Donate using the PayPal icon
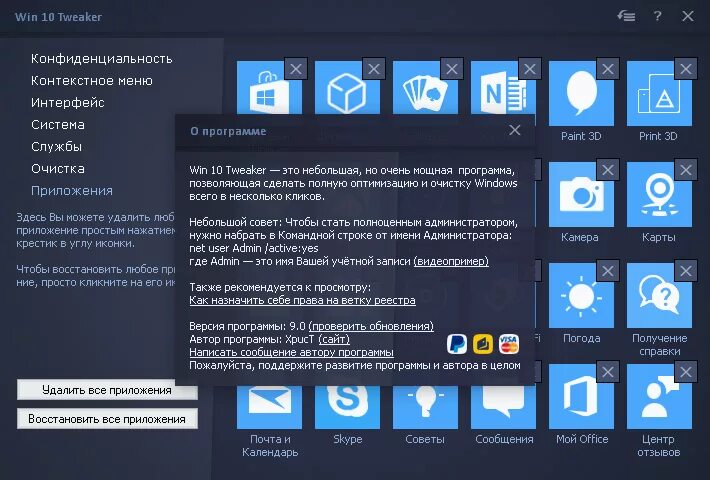Image resolution: width=710 pixels, height=480 pixels. point(457,344)
